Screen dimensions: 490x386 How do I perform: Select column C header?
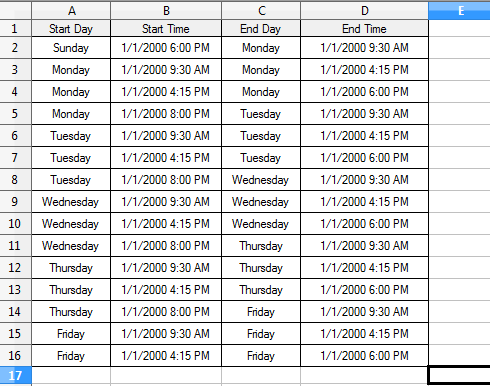(x=261, y=11)
